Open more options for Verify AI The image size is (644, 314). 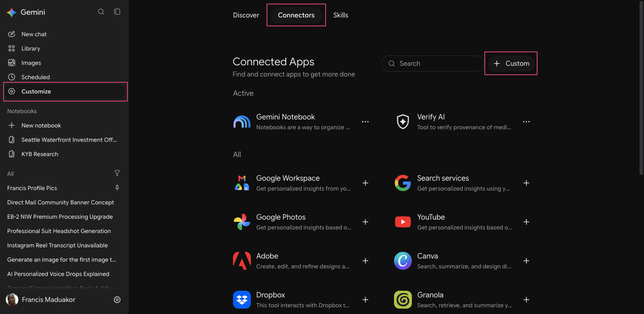point(526,122)
